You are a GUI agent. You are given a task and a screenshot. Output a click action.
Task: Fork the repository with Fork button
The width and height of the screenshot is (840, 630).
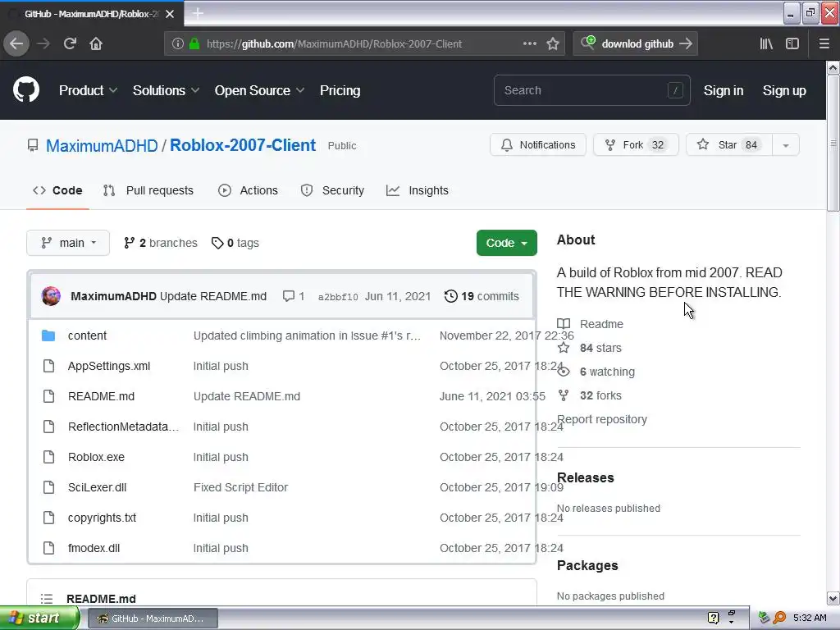[636, 144]
